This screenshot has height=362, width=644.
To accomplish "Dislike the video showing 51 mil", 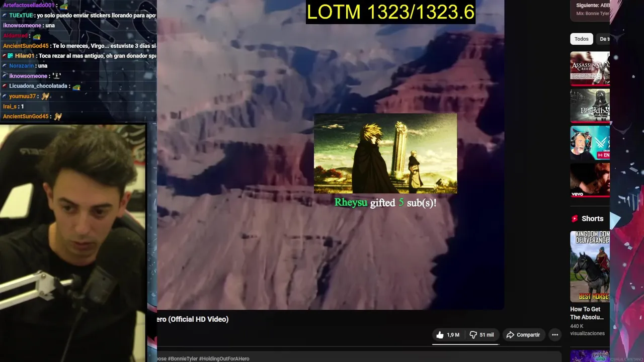I will (x=481, y=335).
